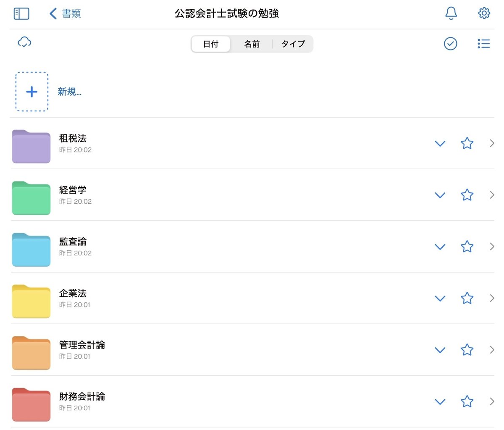This screenshot has width=504, height=430.
Task: Favorite the 租税法 folder with its star
Action: [467, 143]
